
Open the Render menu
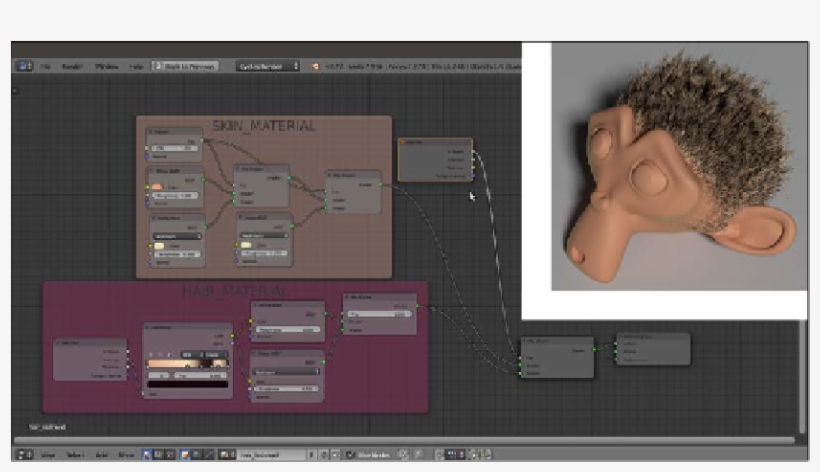click(72, 66)
